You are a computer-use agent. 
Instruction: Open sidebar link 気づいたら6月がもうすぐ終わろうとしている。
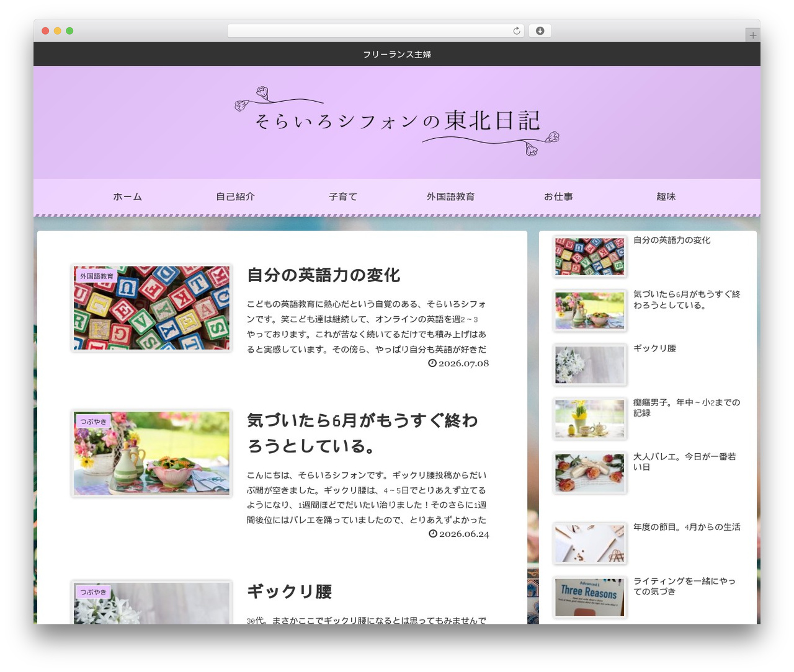coord(687,299)
